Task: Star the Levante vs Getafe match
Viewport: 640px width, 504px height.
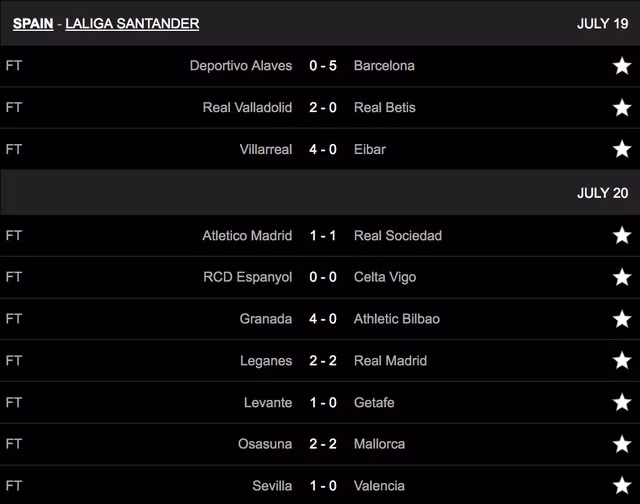Action: 622,403
